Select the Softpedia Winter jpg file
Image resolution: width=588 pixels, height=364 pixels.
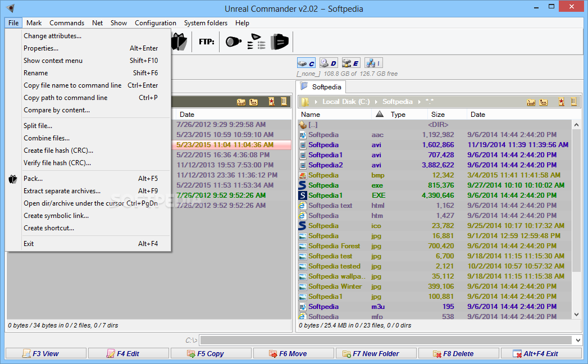coord(435,286)
